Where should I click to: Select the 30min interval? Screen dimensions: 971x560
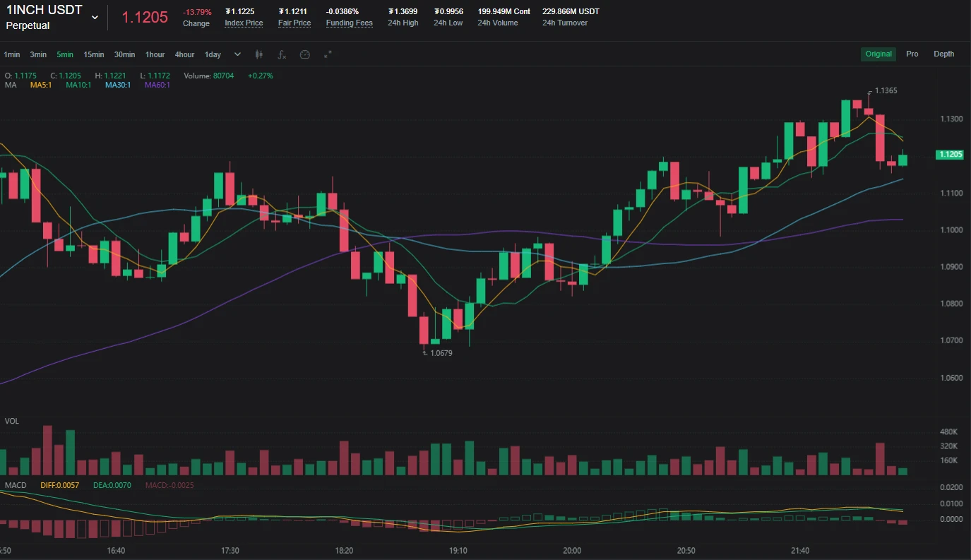tap(125, 54)
